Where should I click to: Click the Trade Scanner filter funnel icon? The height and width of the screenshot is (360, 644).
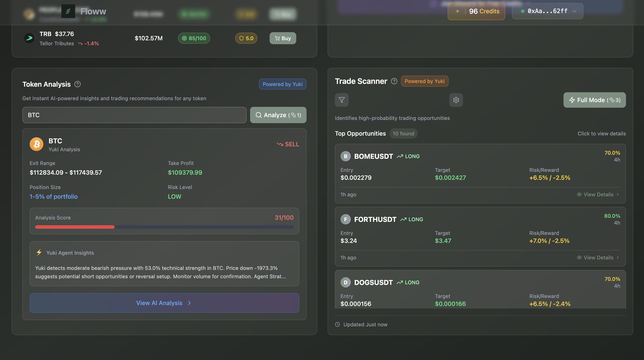[x=342, y=100]
